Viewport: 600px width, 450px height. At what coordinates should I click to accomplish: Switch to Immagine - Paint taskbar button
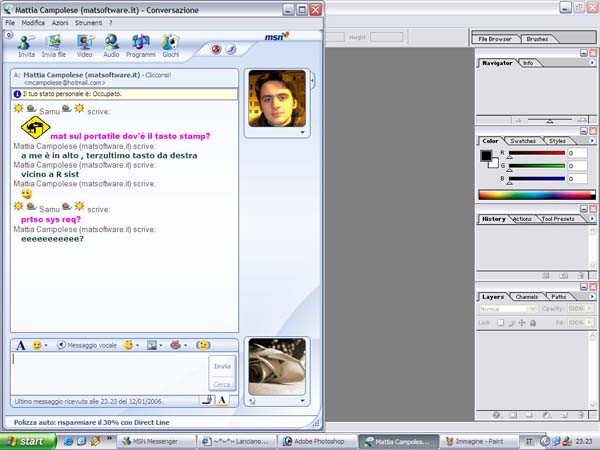[478, 442]
